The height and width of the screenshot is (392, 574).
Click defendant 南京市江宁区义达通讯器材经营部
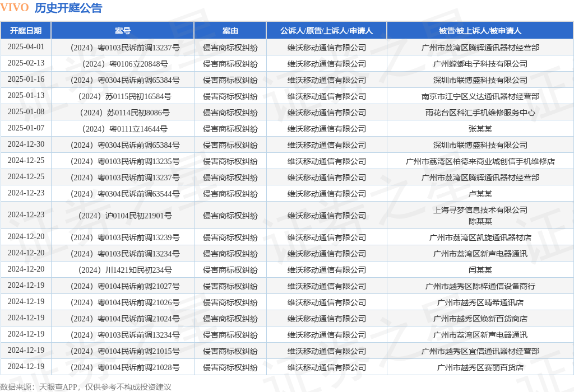(480, 96)
